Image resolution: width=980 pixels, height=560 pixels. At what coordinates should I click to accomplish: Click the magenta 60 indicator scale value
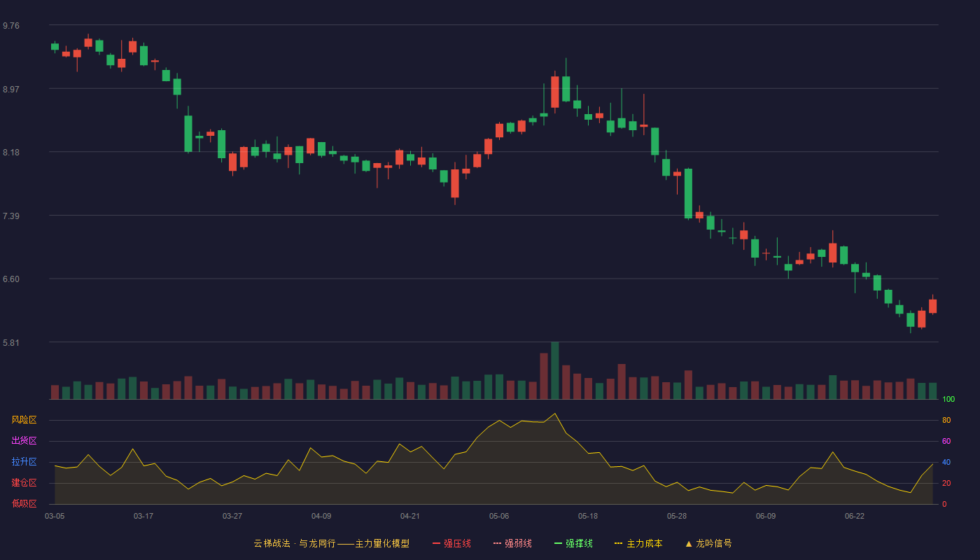tap(946, 441)
